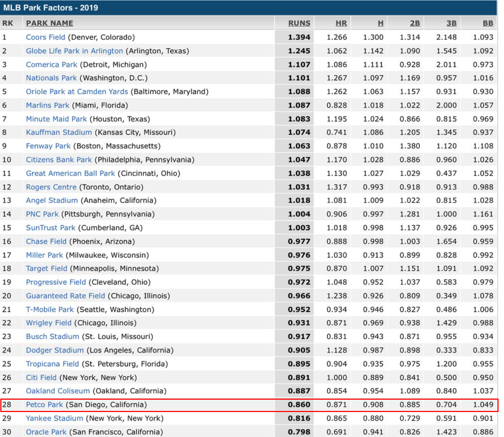This screenshot has width=504, height=437.
Task: Sort by the 3B column header
Action: (x=451, y=23)
